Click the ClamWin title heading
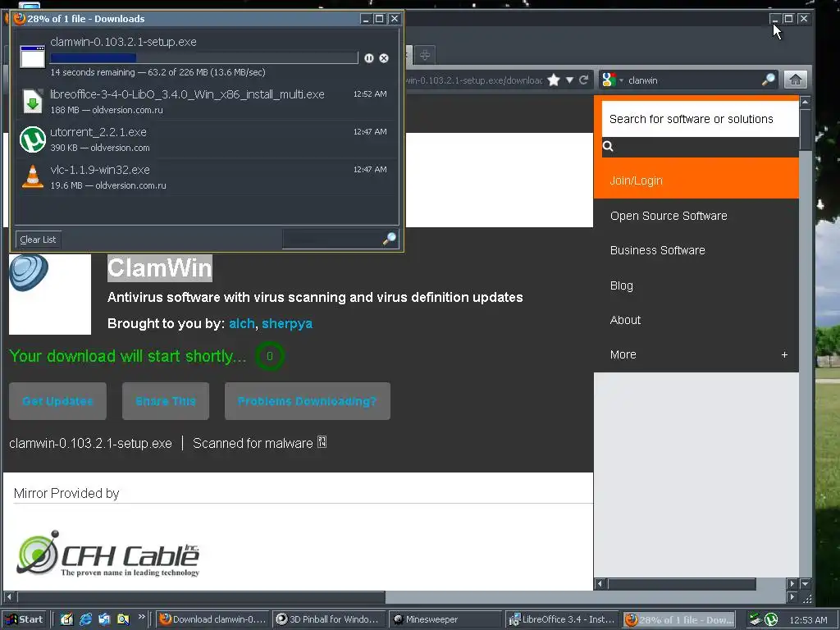Image resolution: width=840 pixels, height=630 pixels. click(160, 268)
